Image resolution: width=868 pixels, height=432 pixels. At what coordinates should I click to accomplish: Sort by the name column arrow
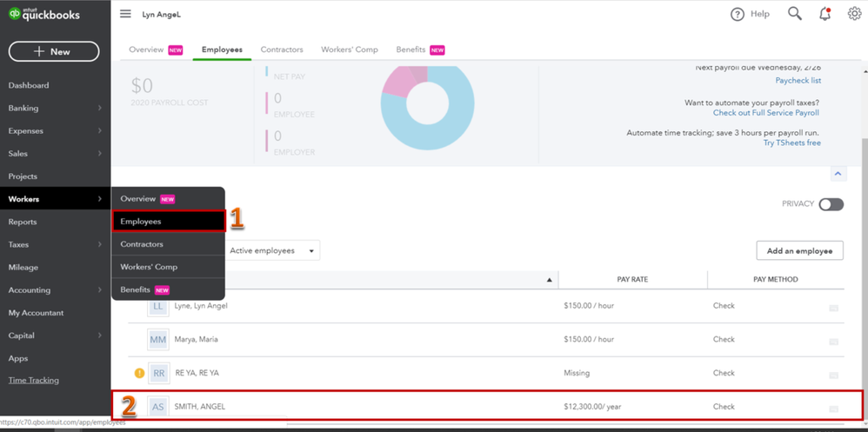[549, 280]
